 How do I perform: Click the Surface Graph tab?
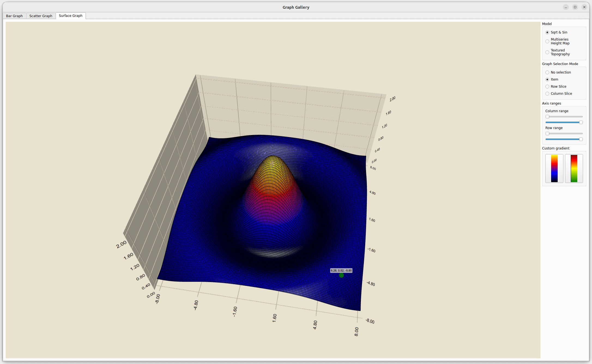tap(71, 16)
